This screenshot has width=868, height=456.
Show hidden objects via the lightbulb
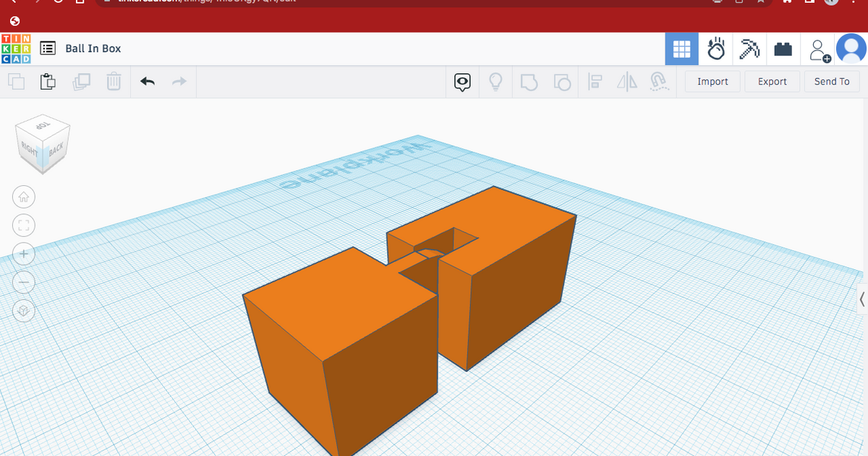click(x=495, y=82)
